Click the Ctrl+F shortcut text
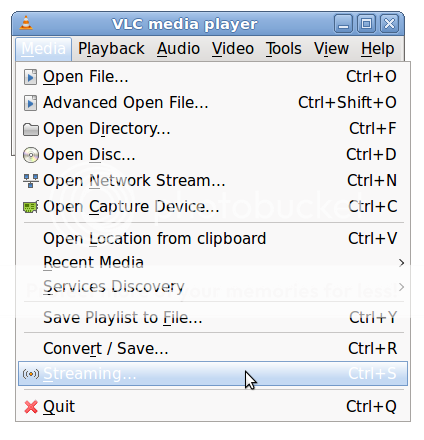424x440 pixels. pyautogui.click(x=373, y=129)
